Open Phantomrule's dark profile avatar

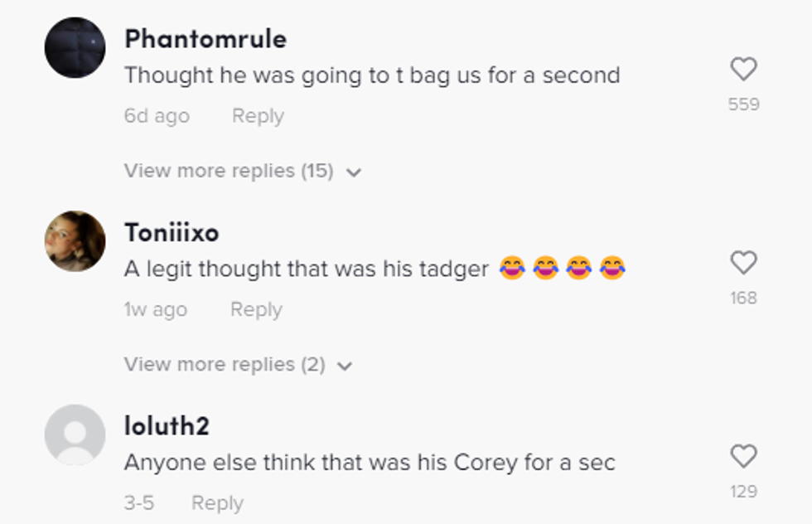[x=75, y=48]
